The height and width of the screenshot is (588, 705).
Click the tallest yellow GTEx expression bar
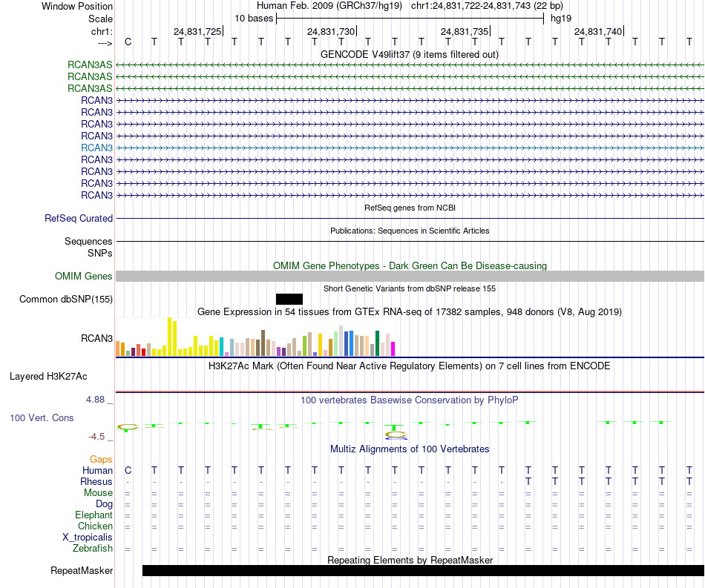pos(170,337)
